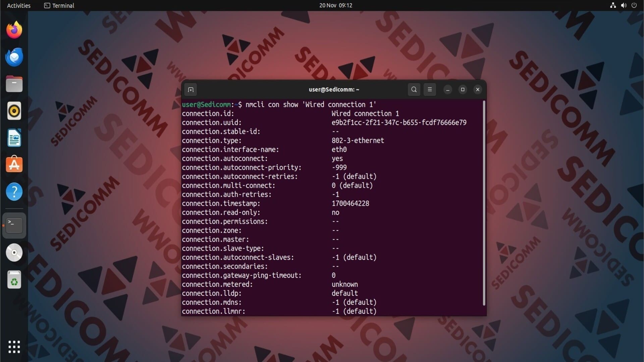Open the power menu icon
Image resolution: width=644 pixels, height=362 pixels.
(634, 5)
